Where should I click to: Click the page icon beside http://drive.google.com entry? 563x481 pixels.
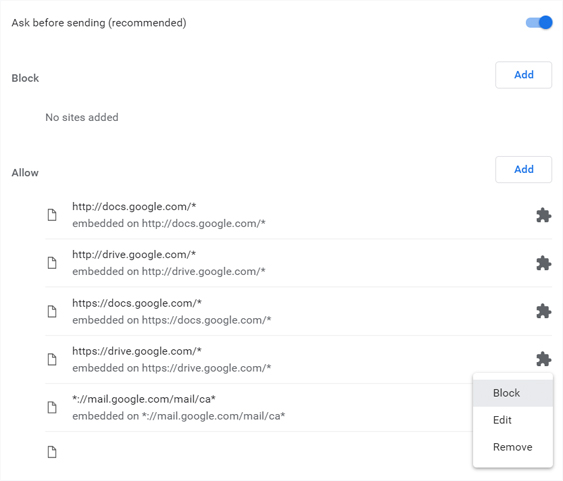(52, 263)
